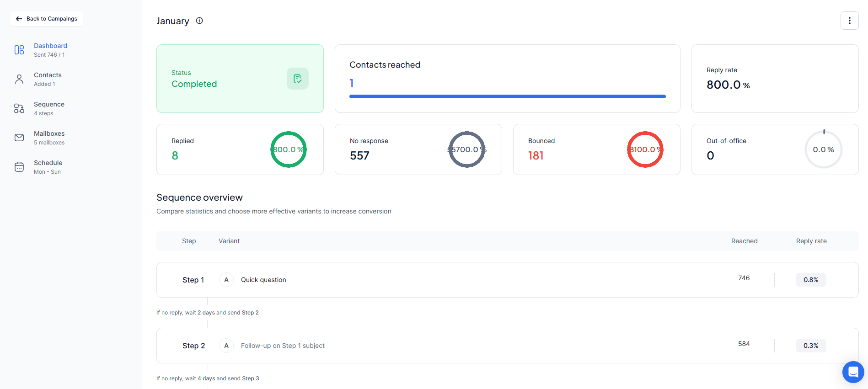Click the green Replied percentage ring

click(288, 149)
